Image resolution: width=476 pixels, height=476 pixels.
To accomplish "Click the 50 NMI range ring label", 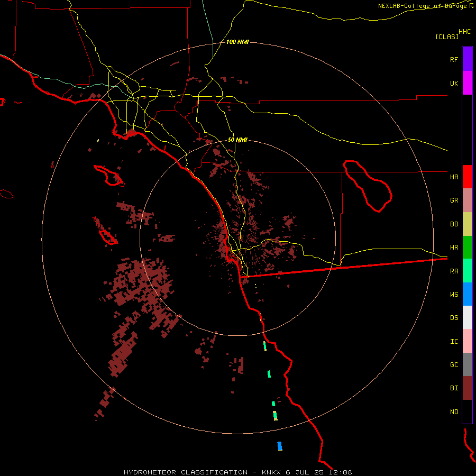I will click(237, 140).
